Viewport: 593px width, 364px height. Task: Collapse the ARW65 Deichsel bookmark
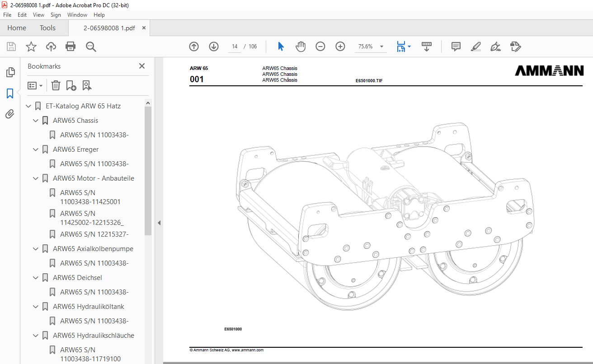tap(36, 278)
